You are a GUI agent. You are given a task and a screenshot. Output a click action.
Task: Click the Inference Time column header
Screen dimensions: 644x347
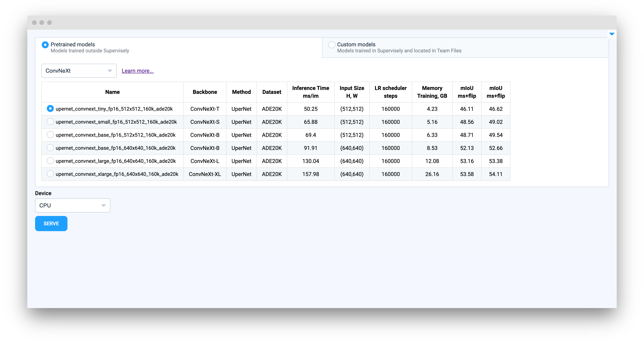coord(310,92)
